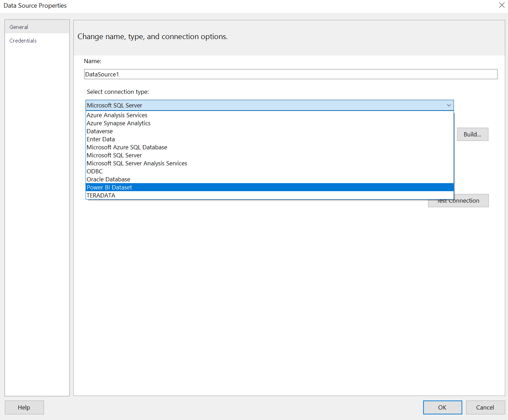Choose Microsoft Azure SQL Database
This screenshot has height=420, width=508.
127,147
